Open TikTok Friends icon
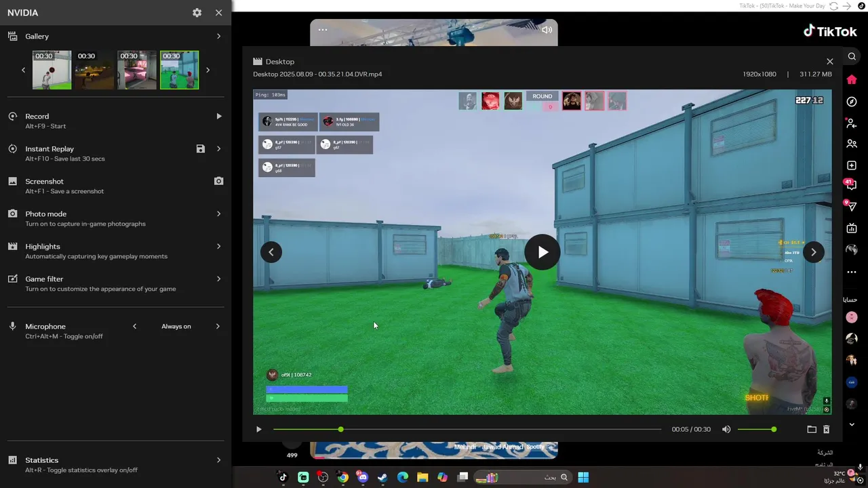Screen dimensions: 868x488 point(852,144)
